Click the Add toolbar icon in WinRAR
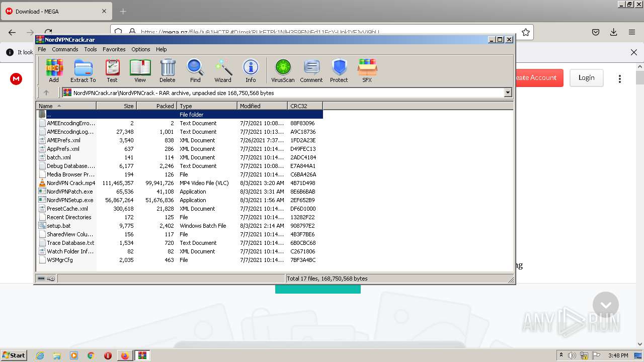The height and width of the screenshot is (362, 644). 54,70
